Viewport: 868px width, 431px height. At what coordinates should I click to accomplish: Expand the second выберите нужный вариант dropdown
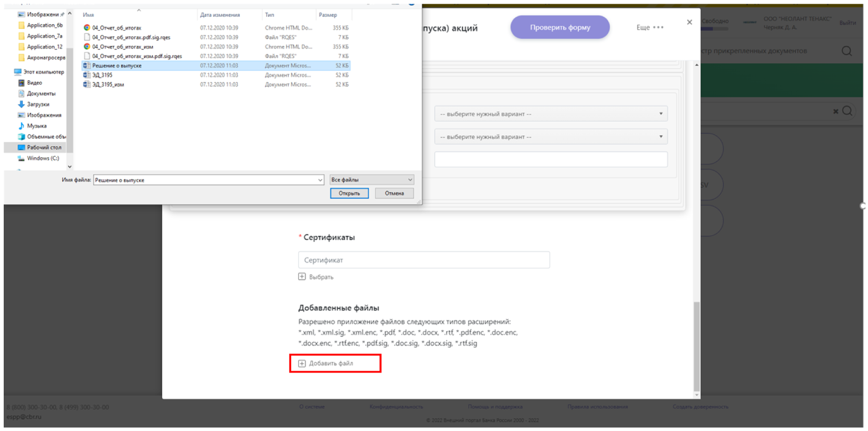tap(551, 137)
